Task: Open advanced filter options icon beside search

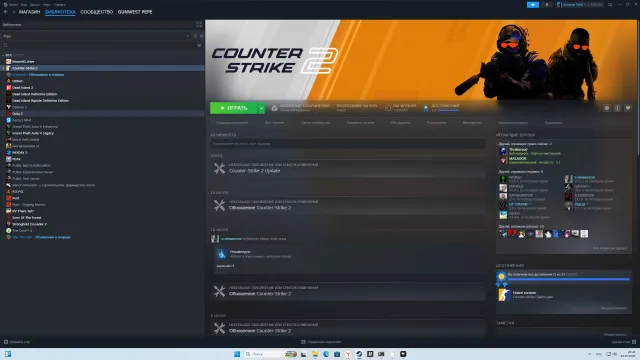Action: click(199, 45)
